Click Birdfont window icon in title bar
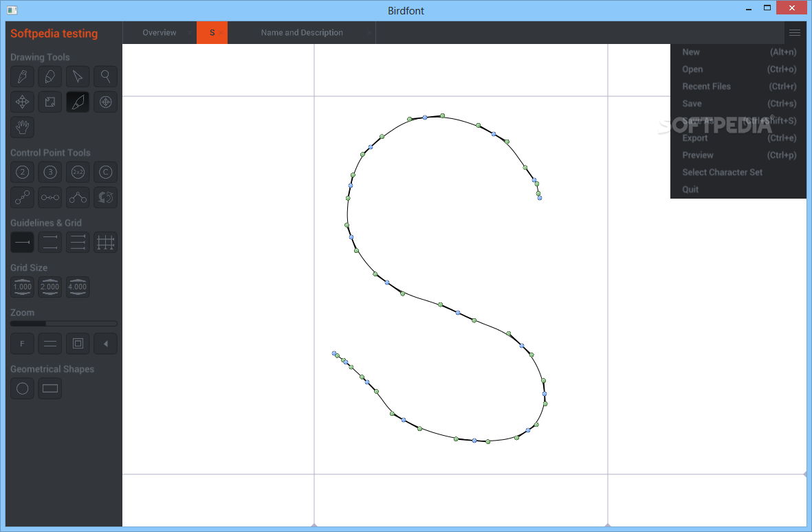Image resolution: width=812 pixels, height=532 pixels. click(12, 10)
